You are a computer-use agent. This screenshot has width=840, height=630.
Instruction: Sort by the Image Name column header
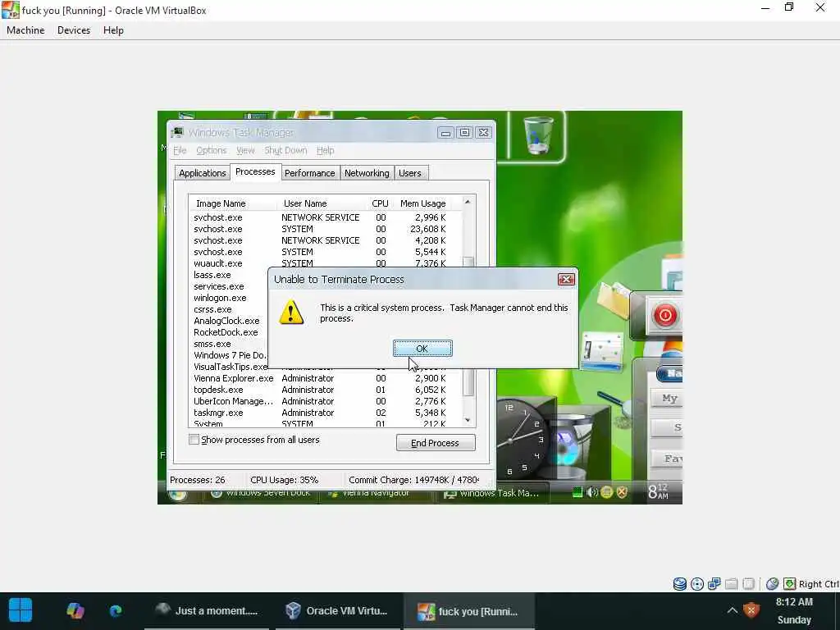point(232,203)
